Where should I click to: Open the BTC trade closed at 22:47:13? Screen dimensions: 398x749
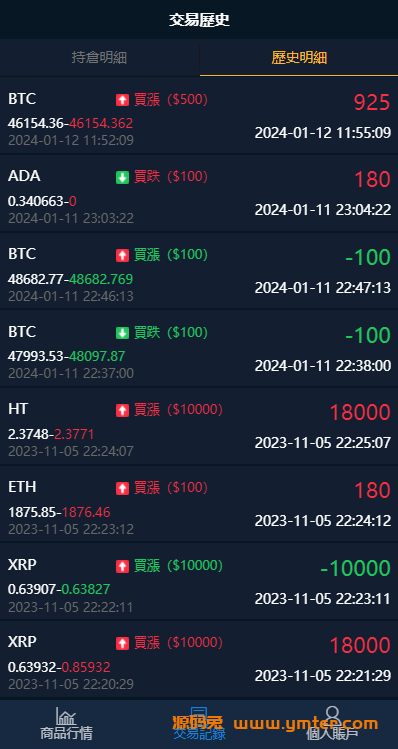(199, 271)
